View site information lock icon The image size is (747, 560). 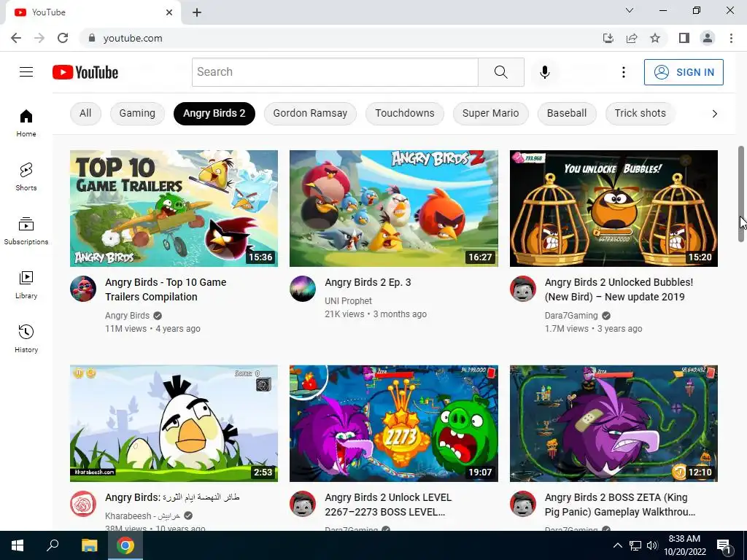coord(92,38)
